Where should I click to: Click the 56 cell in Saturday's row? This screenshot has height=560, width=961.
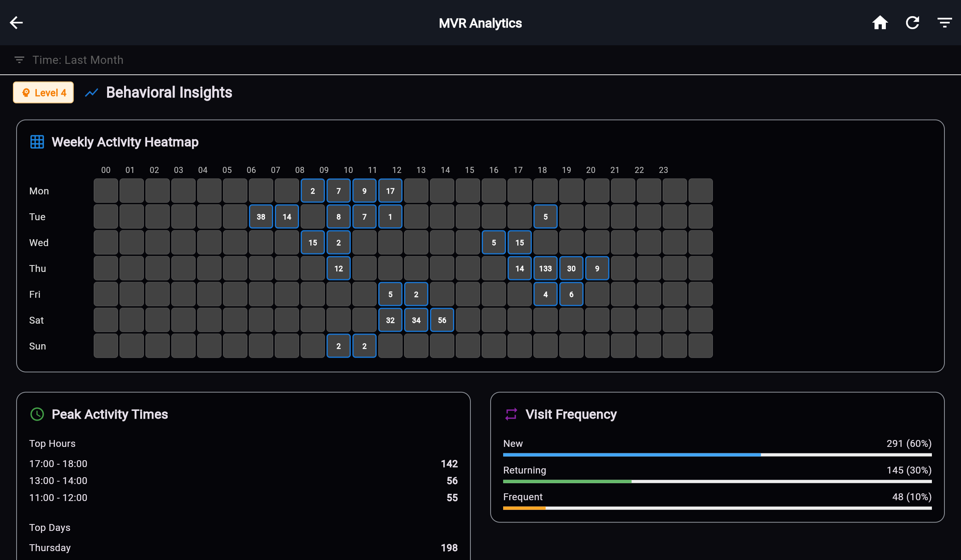click(x=442, y=320)
